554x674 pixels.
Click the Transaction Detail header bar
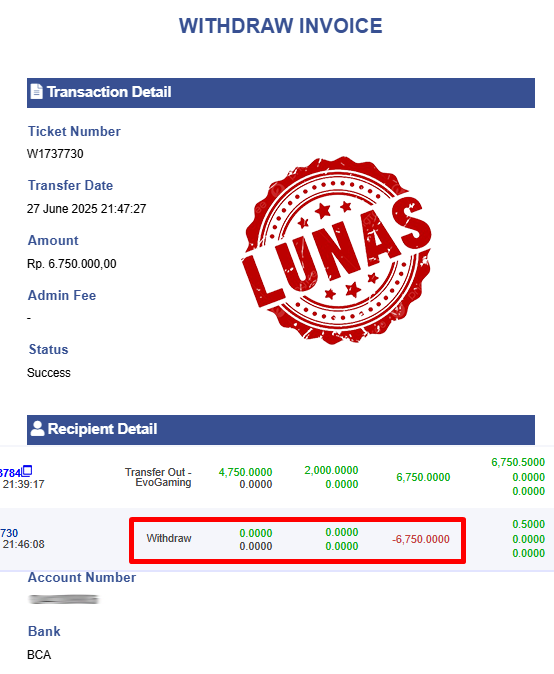coord(281,92)
